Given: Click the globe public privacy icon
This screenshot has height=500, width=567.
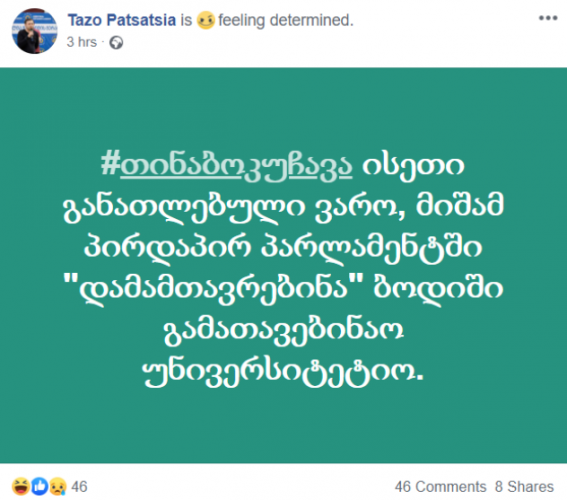Looking at the screenshot, I should pyautogui.click(x=116, y=43).
